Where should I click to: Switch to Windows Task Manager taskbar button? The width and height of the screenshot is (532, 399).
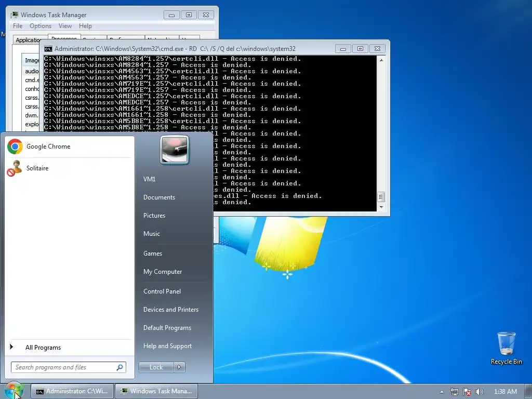click(156, 391)
